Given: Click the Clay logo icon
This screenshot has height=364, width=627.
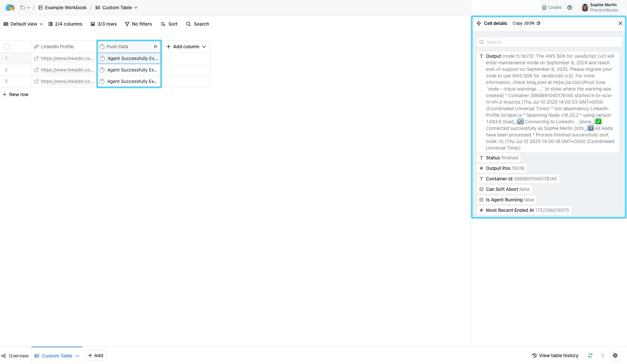Looking at the screenshot, I should pyautogui.click(x=10, y=8).
